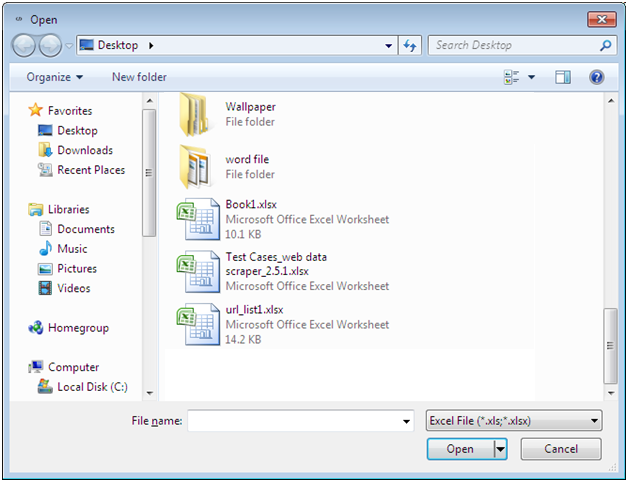
Task: Click the blue Help question mark icon
Action: [596, 77]
